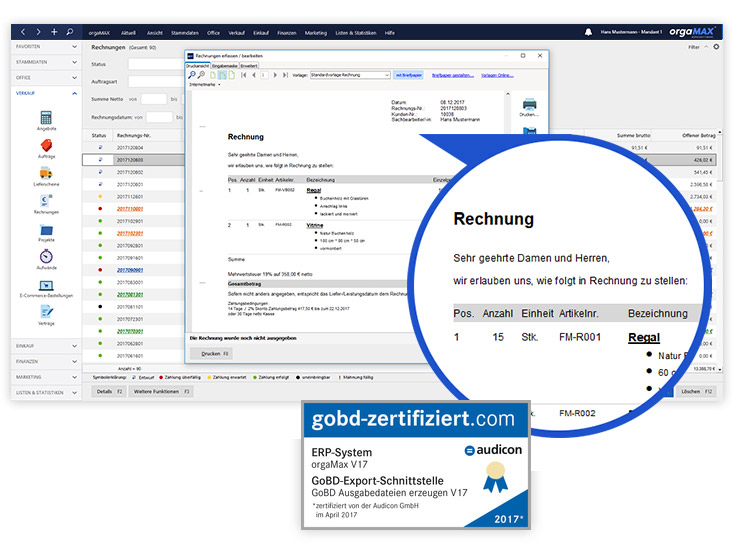Open the Verkauf menu in the top bar

pyautogui.click(x=237, y=33)
